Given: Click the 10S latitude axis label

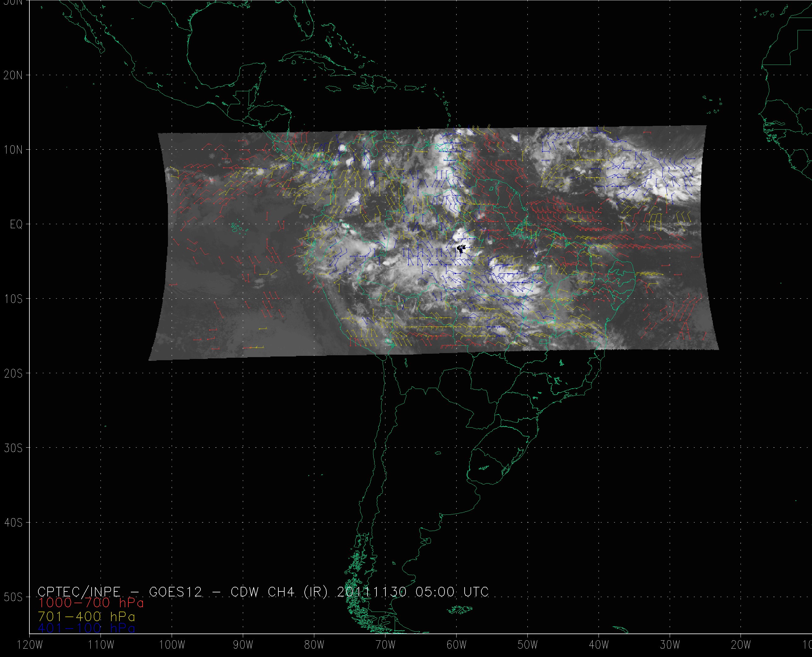Looking at the screenshot, I should pyautogui.click(x=13, y=299).
